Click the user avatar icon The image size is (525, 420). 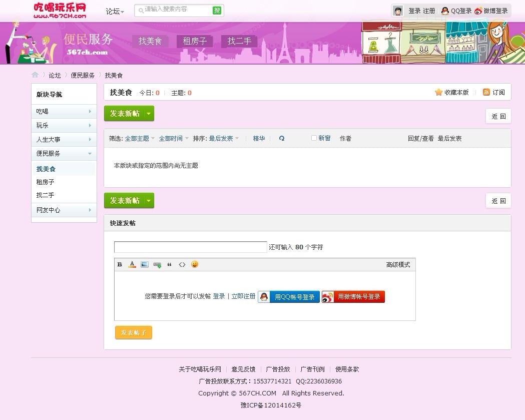point(398,11)
